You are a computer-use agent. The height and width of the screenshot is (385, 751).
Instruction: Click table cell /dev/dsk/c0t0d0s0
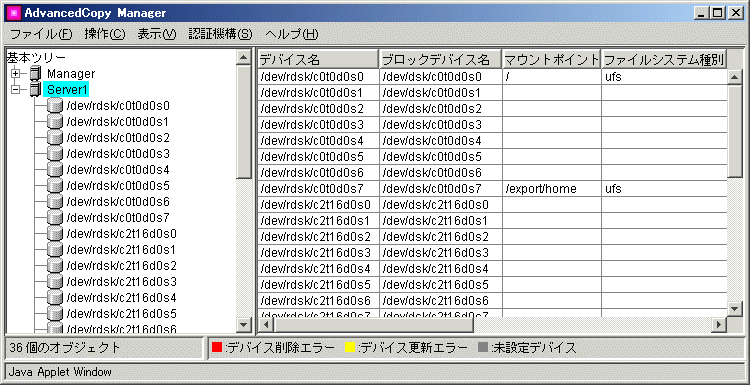(x=440, y=77)
